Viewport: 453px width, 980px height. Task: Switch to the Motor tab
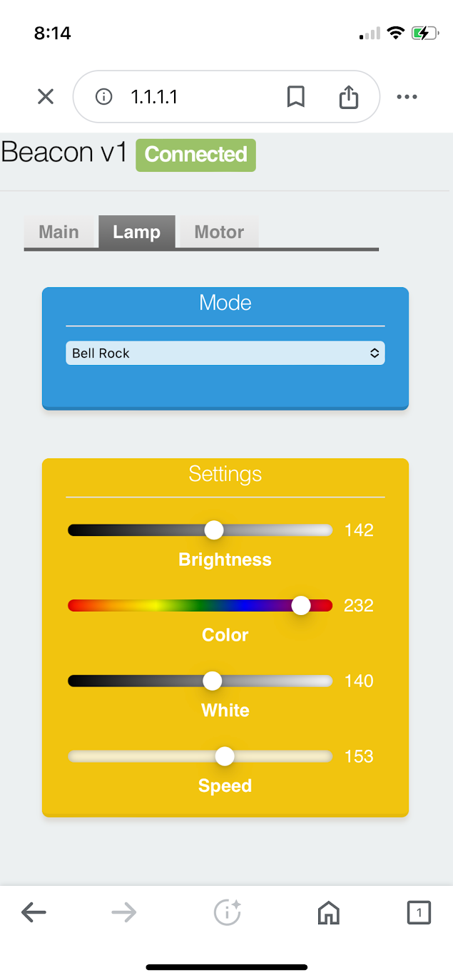pos(219,232)
